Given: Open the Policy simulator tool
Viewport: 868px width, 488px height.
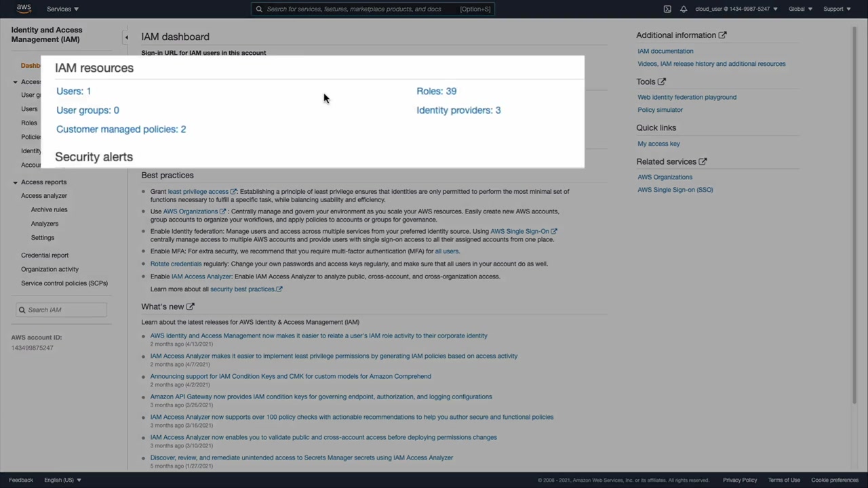Looking at the screenshot, I should [x=660, y=110].
